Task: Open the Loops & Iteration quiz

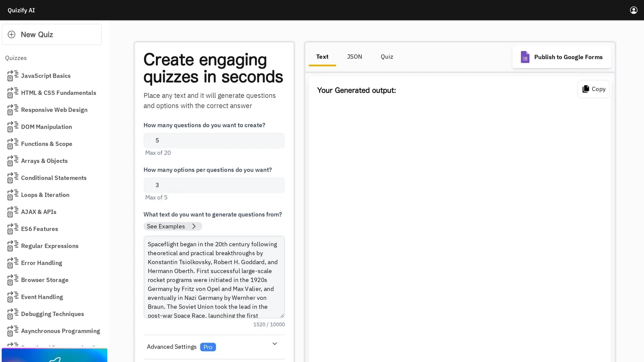Action: point(45,195)
